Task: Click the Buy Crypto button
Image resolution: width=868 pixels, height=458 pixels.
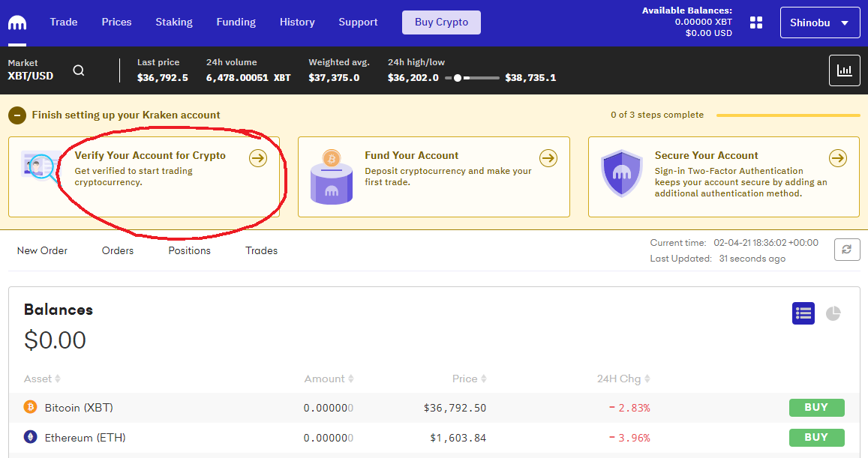Action: pyautogui.click(x=441, y=22)
